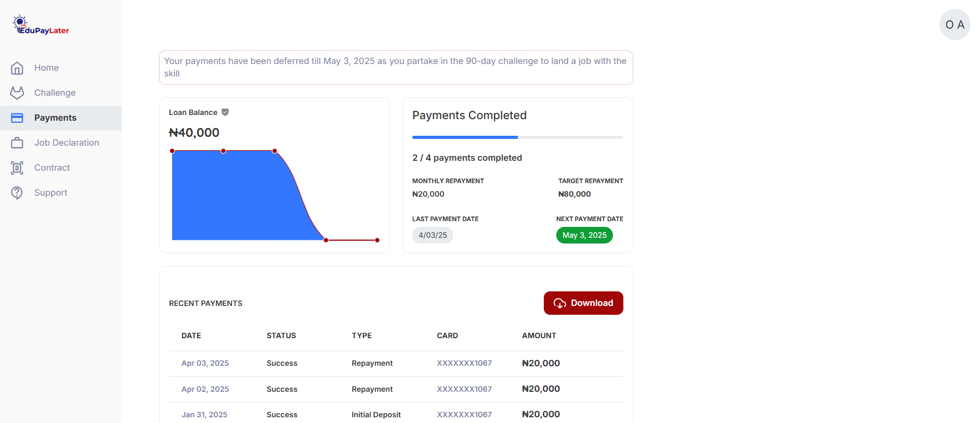980x423 pixels.
Task: Click the payment deferral notice banner
Action: click(396, 68)
